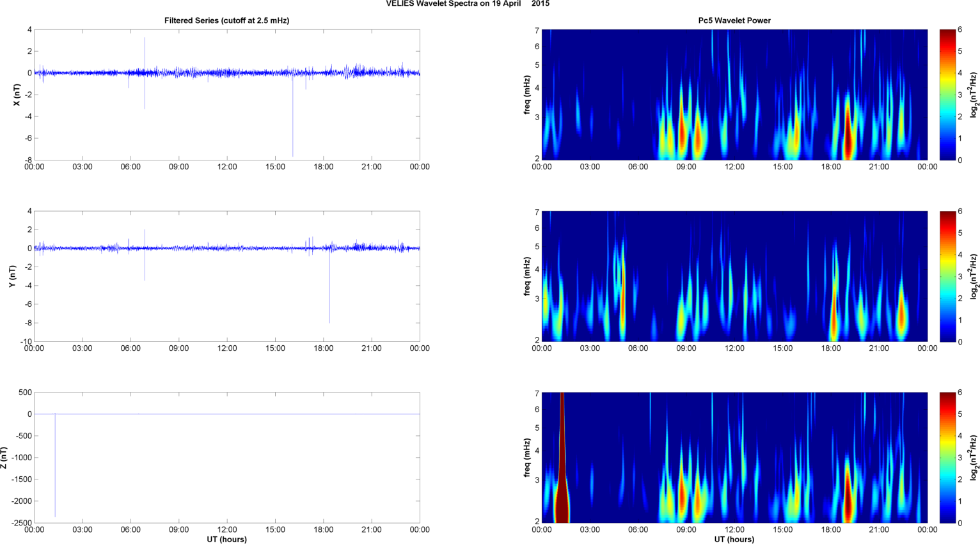Select the colorbar beside the Y wavelet power plot

click(x=947, y=276)
